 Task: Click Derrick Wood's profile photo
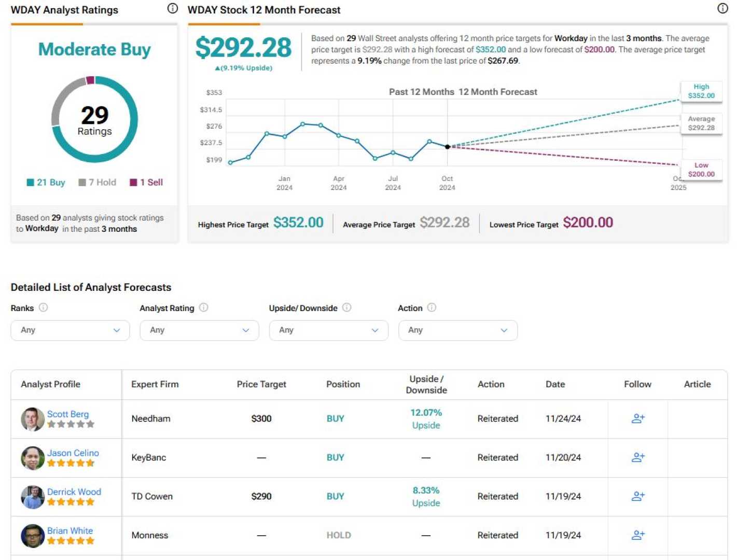(x=33, y=497)
